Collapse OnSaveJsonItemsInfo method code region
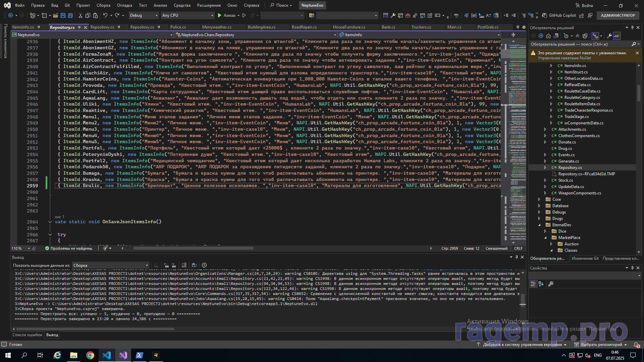The image size is (644, 362). 50,222
